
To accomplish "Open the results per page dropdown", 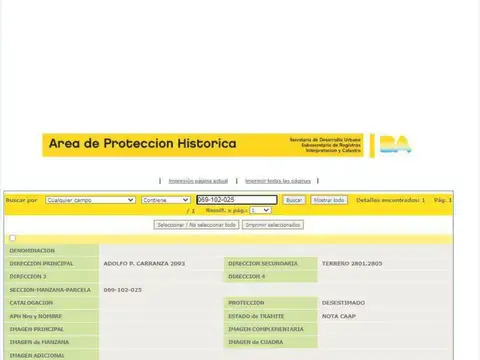I will coord(261,210).
